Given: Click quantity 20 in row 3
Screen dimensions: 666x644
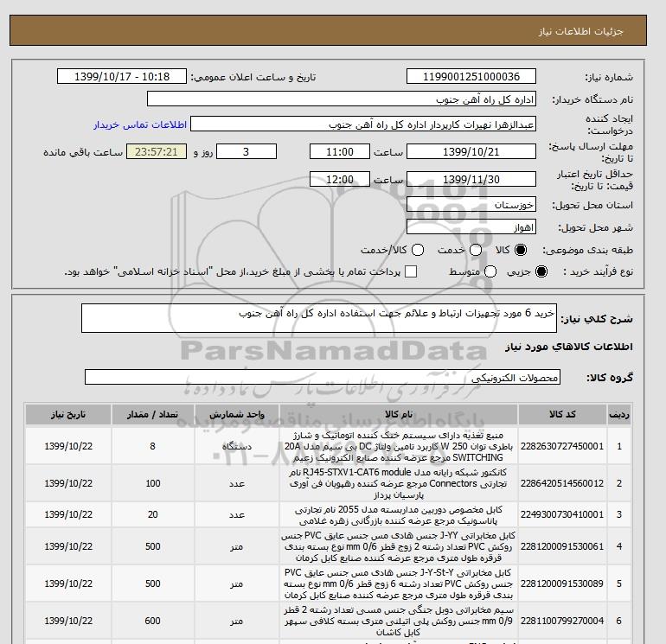Looking at the screenshot, I should [x=152, y=514].
